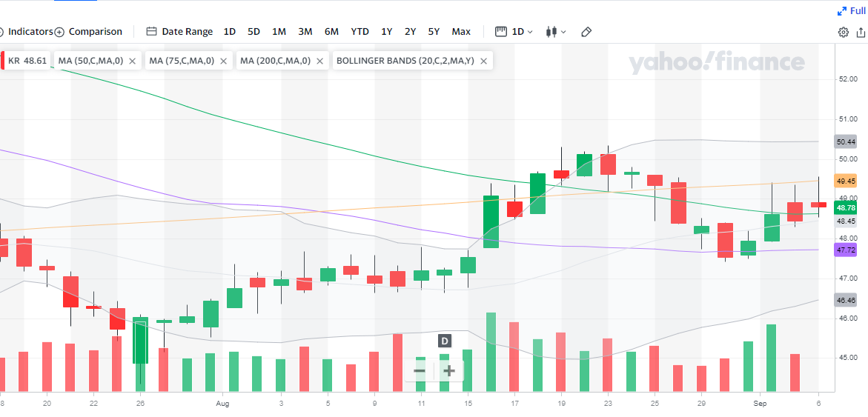868x417 pixels.
Task: Open the Indicators menu
Action: pyautogui.click(x=28, y=32)
